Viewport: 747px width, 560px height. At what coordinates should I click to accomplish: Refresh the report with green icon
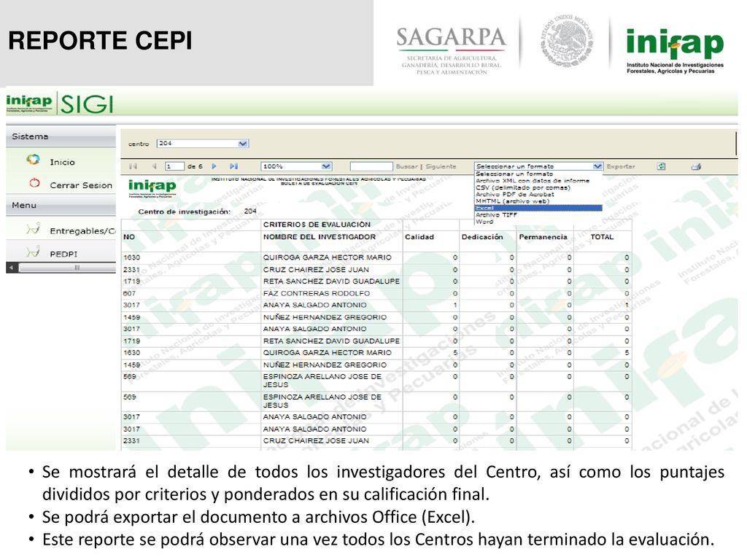(661, 166)
